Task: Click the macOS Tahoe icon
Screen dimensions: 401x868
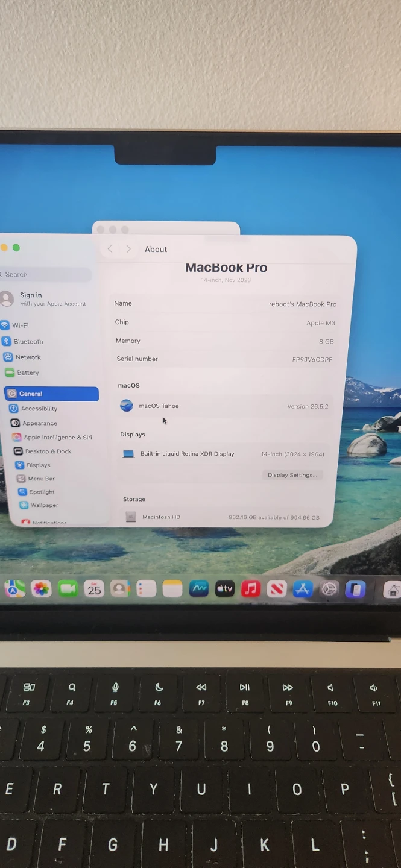Action: click(127, 406)
